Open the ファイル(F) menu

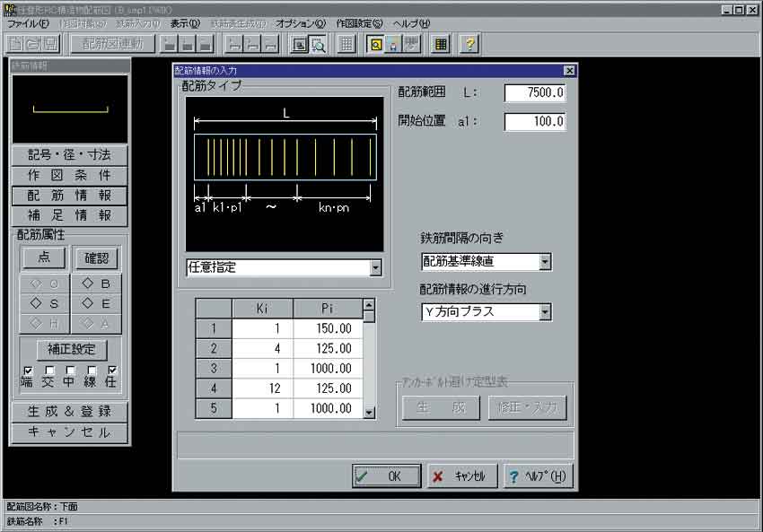28,23
